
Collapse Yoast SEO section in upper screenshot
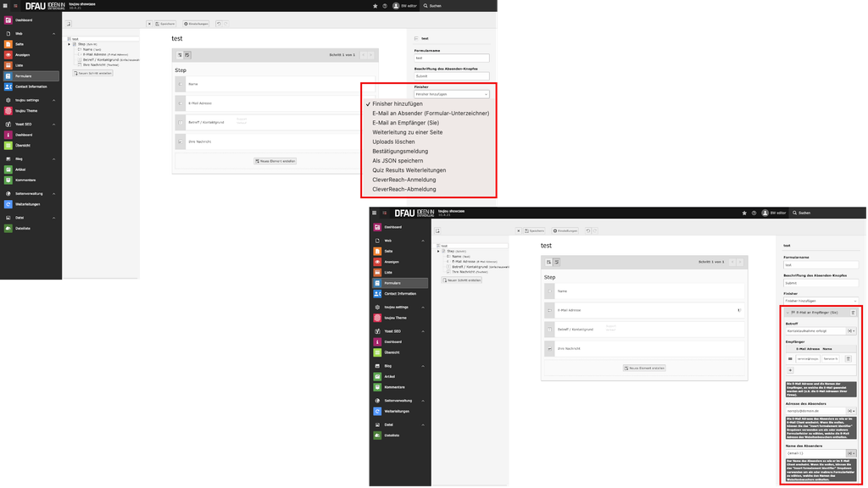53,125
